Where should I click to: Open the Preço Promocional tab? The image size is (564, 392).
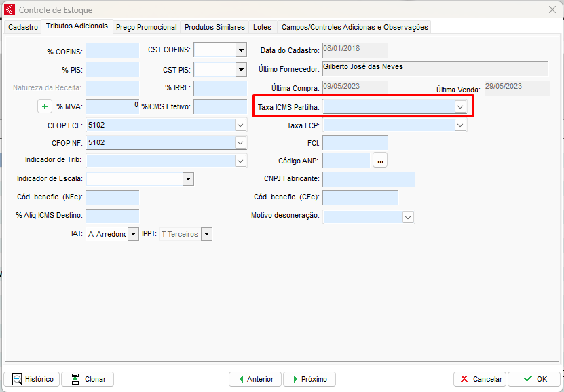pyautogui.click(x=146, y=27)
